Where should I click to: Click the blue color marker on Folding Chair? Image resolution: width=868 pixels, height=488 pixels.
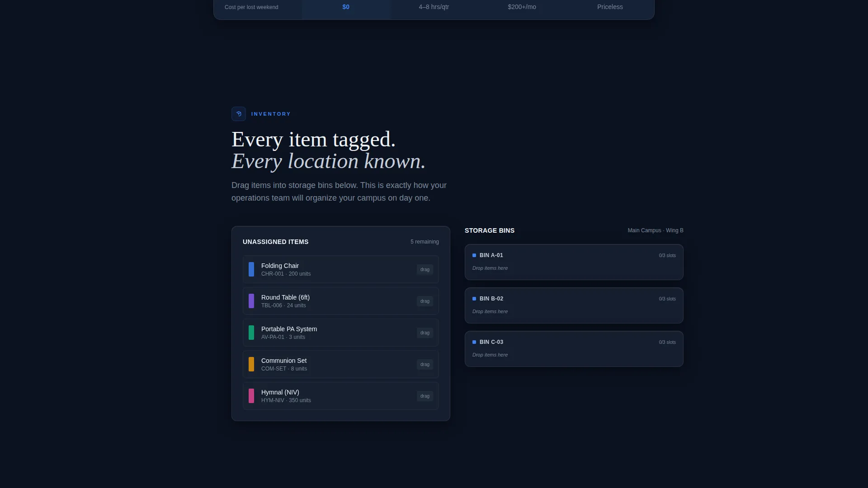[251, 269]
